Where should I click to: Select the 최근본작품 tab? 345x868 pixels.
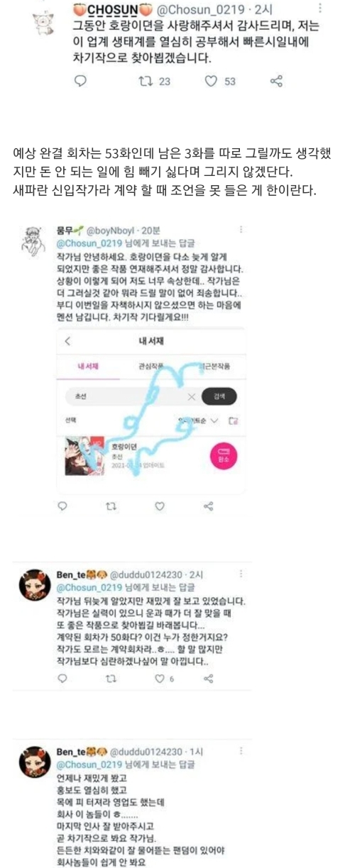click(214, 367)
